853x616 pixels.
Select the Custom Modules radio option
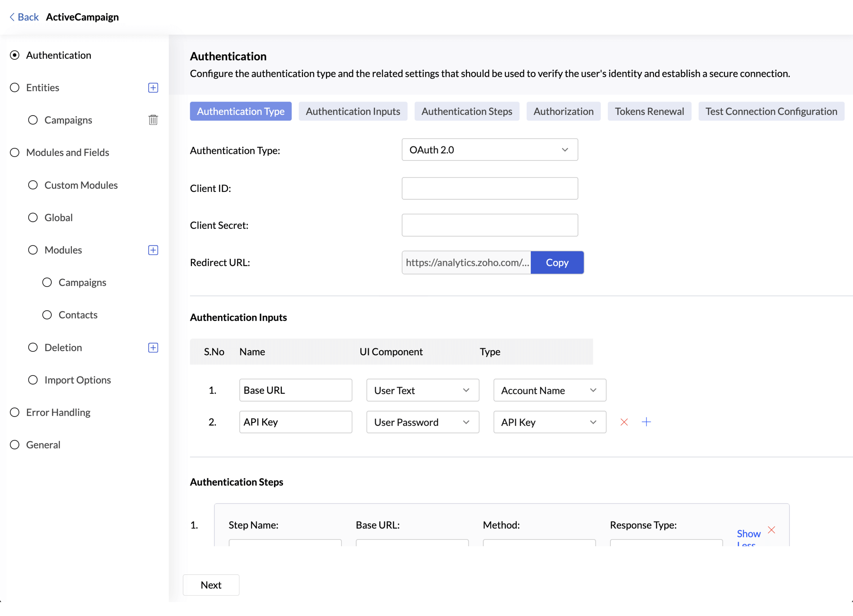pyautogui.click(x=33, y=185)
